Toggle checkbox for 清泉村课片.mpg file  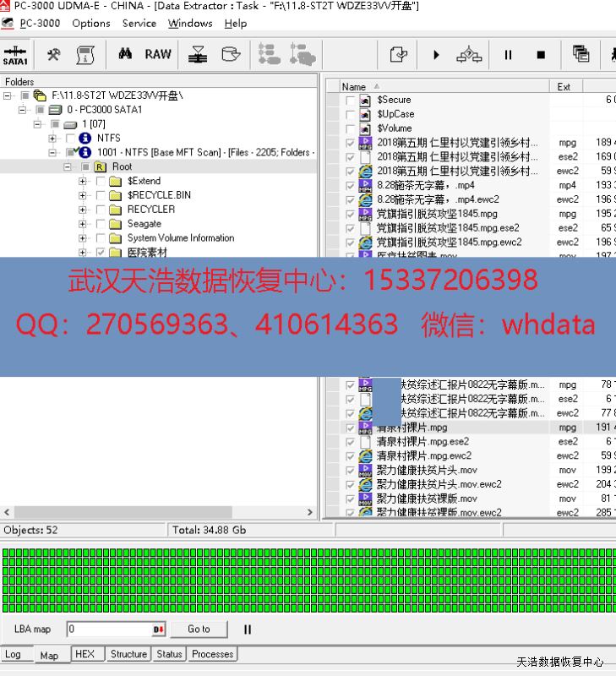tap(351, 428)
